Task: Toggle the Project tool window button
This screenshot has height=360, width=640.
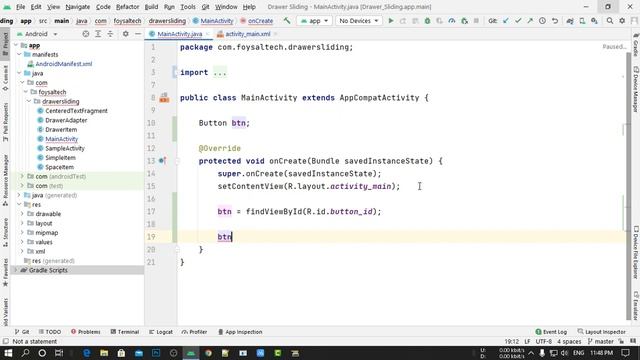Action: coord(5,44)
